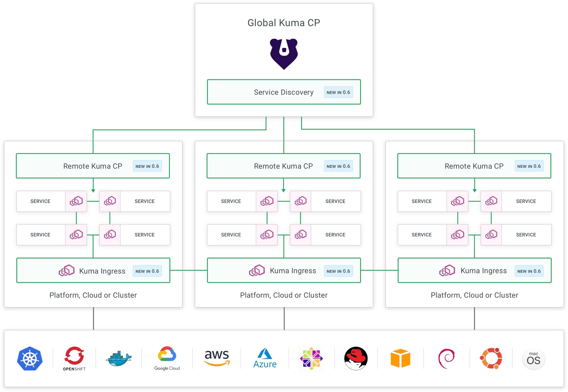Click the "NEW IN 0.6" badge in the left Kuma Ingress
The width and height of the screenshot is (568, 392).
point(147,271)
